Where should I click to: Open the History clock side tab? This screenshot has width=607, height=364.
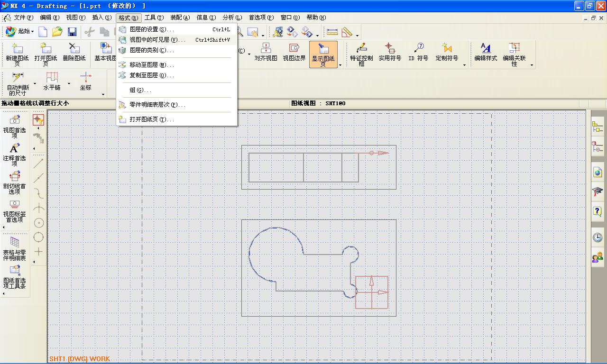[598, 237]
